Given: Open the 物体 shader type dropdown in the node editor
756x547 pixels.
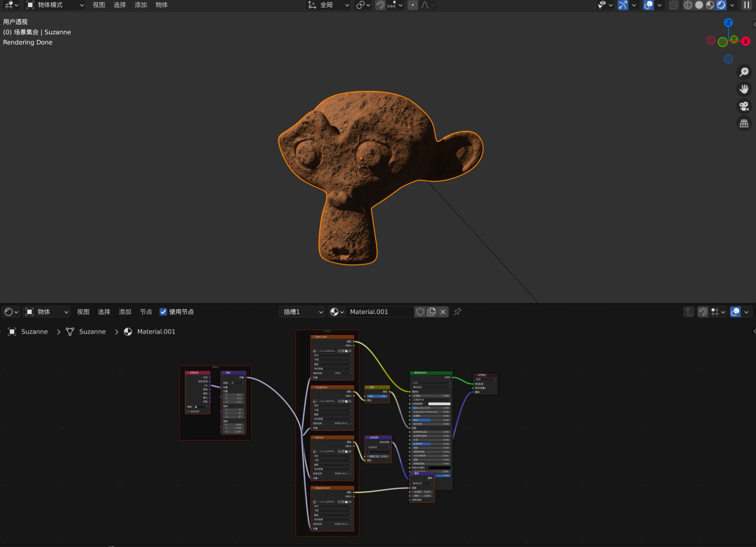Looking at the screenshot, I should tap(47, 312).
